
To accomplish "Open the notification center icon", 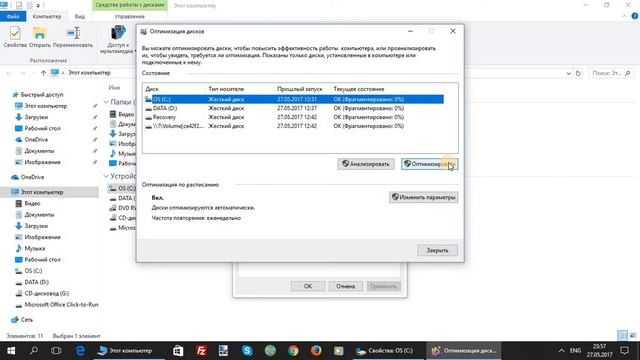I will coord(625,351).
